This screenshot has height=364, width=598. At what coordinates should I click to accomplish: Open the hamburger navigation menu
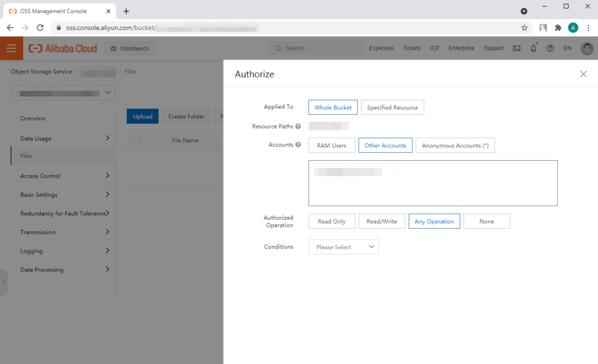(x=11, y=48)
